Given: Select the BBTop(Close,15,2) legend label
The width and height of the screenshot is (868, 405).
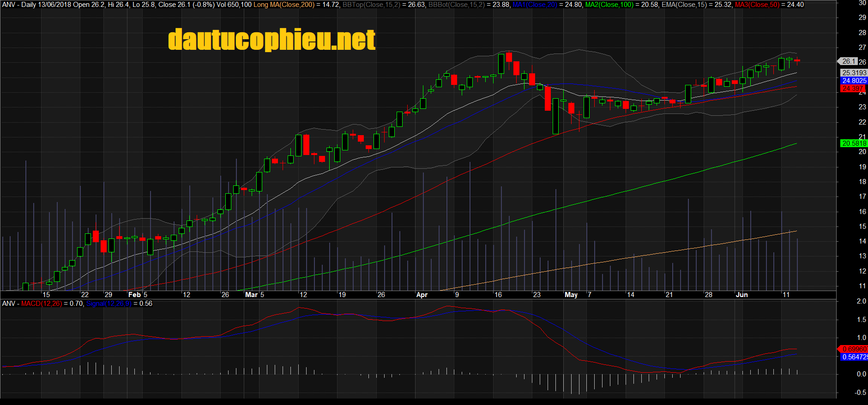Looking at the screenshot, I should (371, 5).
